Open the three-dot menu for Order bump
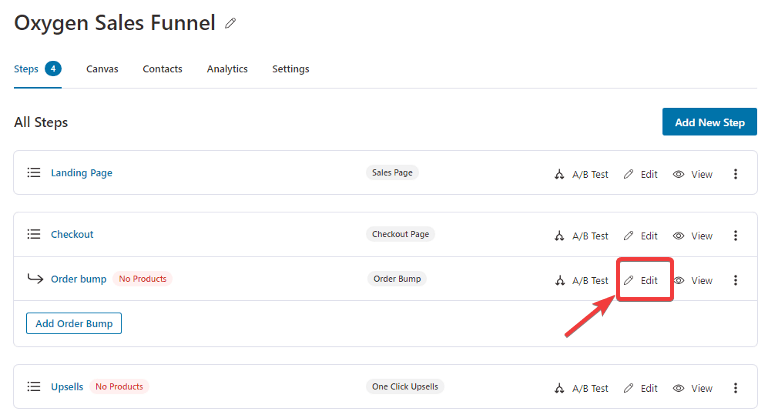The image size is (768, 418). pos(735,280)
